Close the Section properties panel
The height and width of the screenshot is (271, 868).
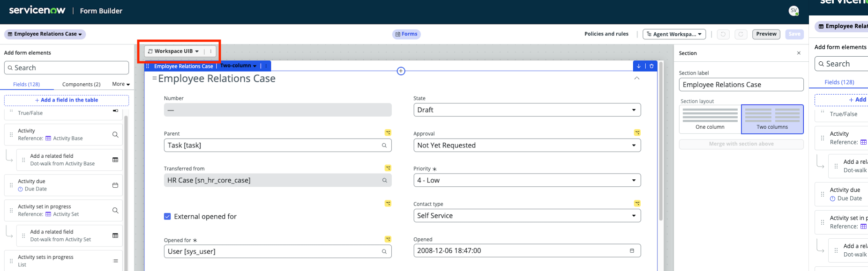pos(799,53)
